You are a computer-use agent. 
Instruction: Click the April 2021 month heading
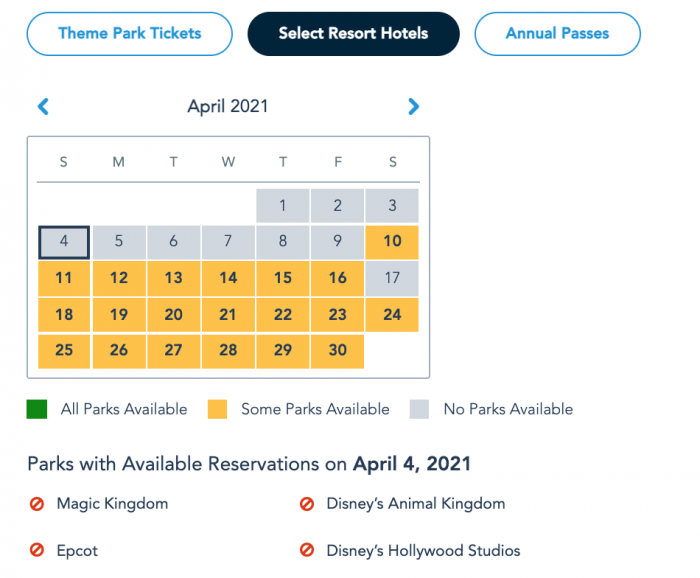pyautogui.click(x=228, y=107)
